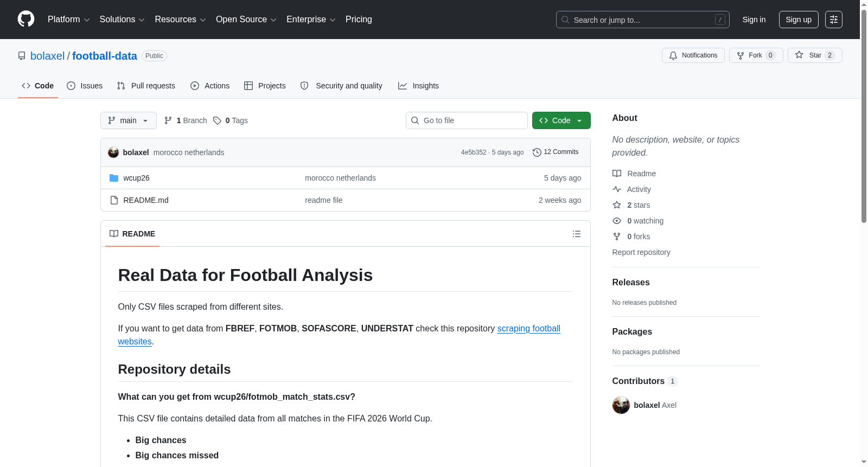View the 0 forks link
This screenshot has height=467, width=868.
(631, 236)
